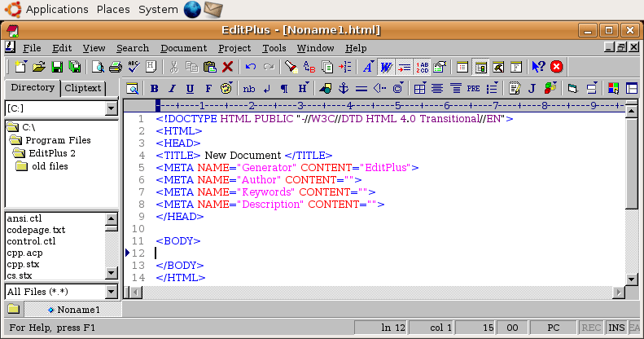644x339 pixels.
Task: Paste from the clipboard with the Paste icon
Action: (x=210, y=67)
